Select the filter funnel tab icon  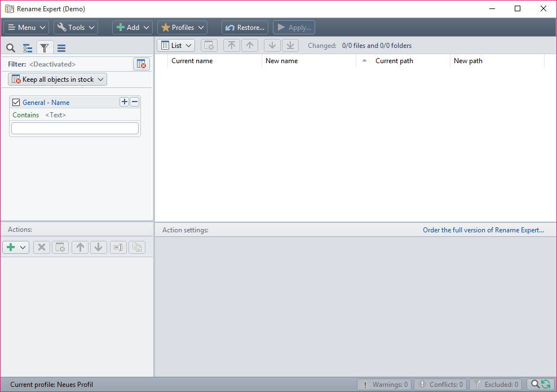[45, 48]
